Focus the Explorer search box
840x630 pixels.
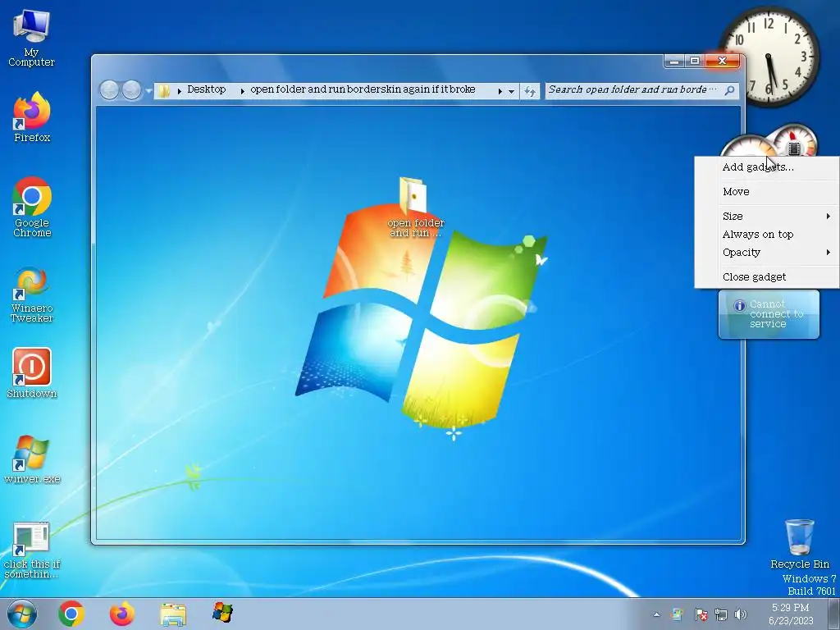pyautogui.click(x=641, y=90)
